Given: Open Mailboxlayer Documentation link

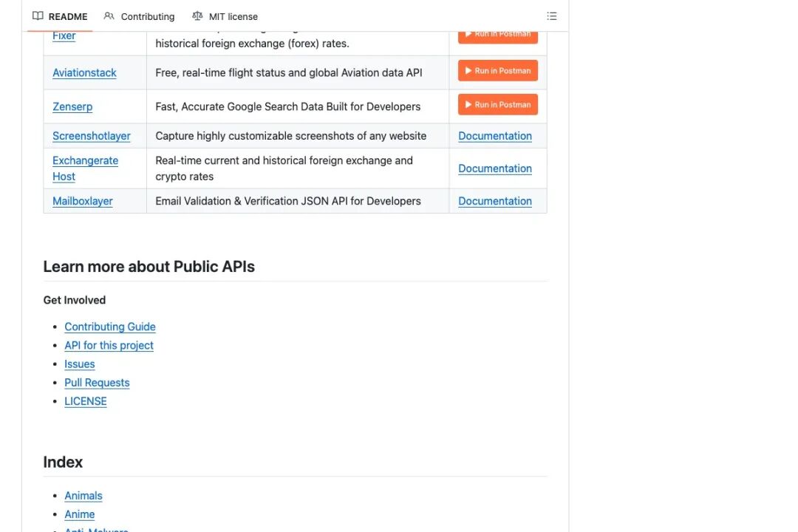Looking at the screenshot, I should point(495,201).
